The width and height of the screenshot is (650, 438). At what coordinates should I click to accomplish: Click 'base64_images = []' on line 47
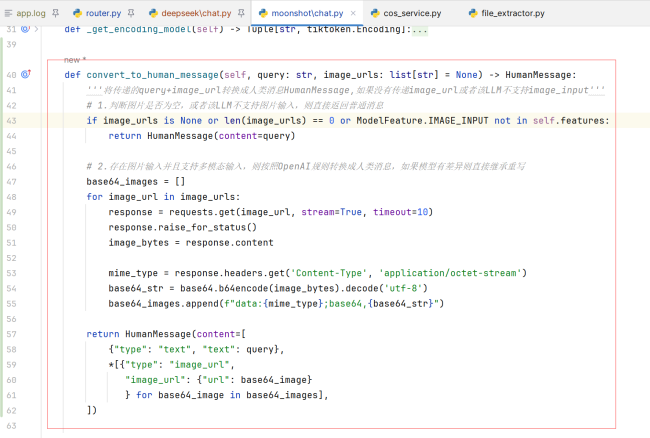[136, 181]
